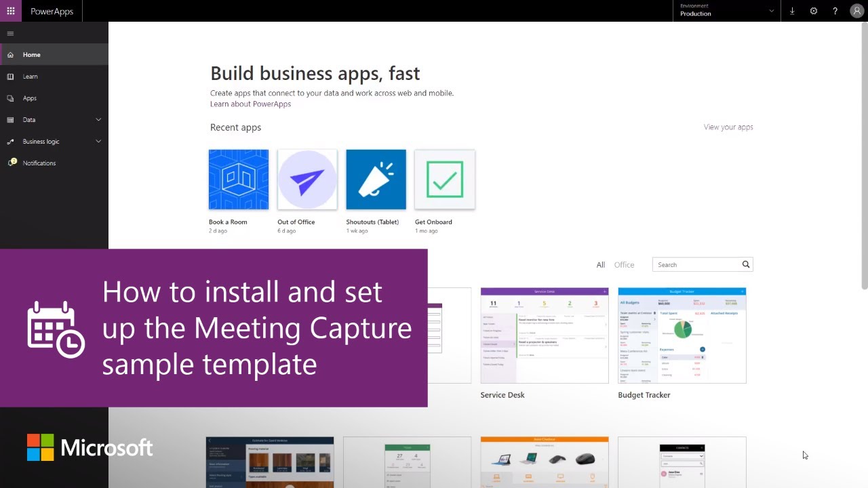This screenshot has width=868, height=488.
Task: Click the Service Desk template label
Action: [502, 395]
